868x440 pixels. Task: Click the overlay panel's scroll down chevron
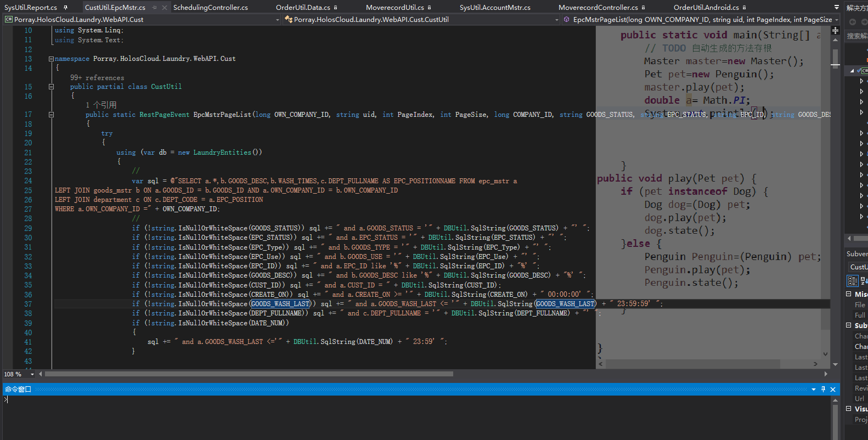(825, 354)
